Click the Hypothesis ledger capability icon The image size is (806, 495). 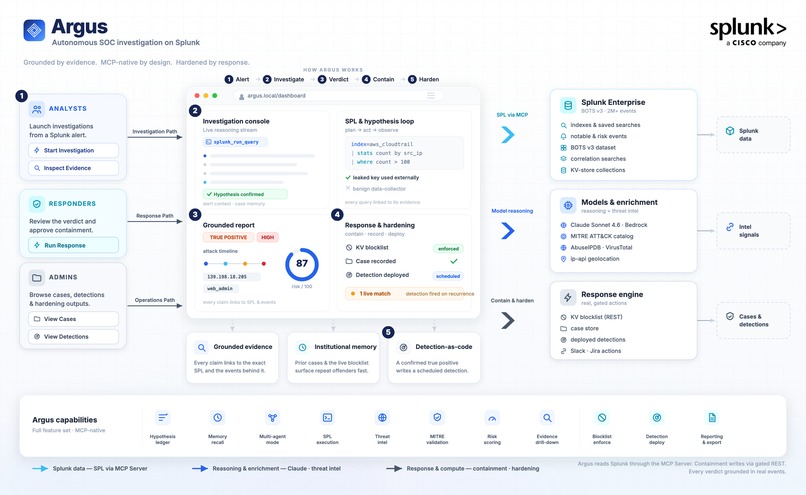pos(162,417)
